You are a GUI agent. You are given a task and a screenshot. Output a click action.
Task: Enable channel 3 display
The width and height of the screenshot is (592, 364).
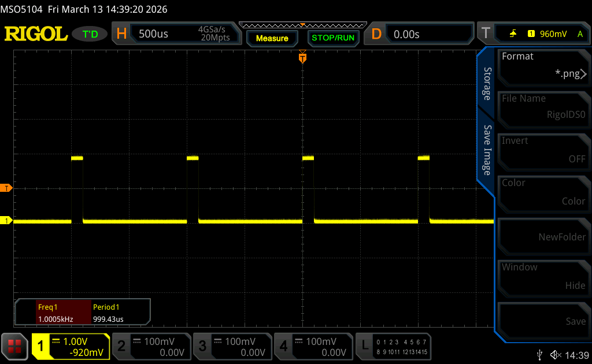(x=232, y=346)
